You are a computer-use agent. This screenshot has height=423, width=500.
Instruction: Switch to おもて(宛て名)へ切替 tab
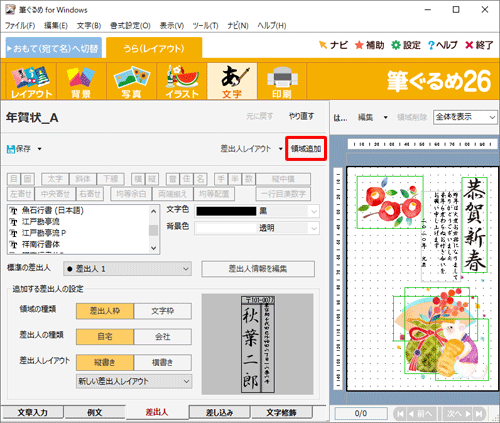(x=54, y=48)
